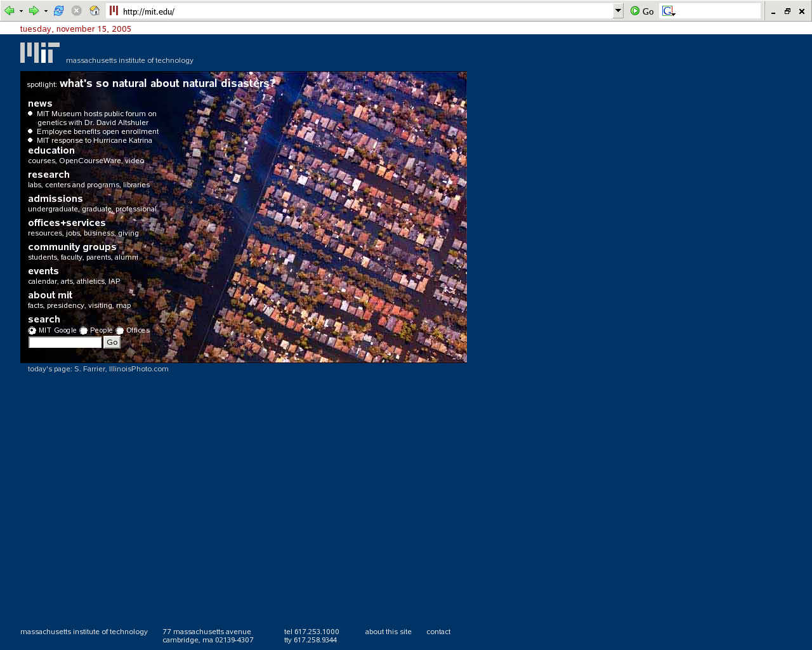Open the natural disasters spotlight headline
Screen dimensions: 812x650
point(167,84)
